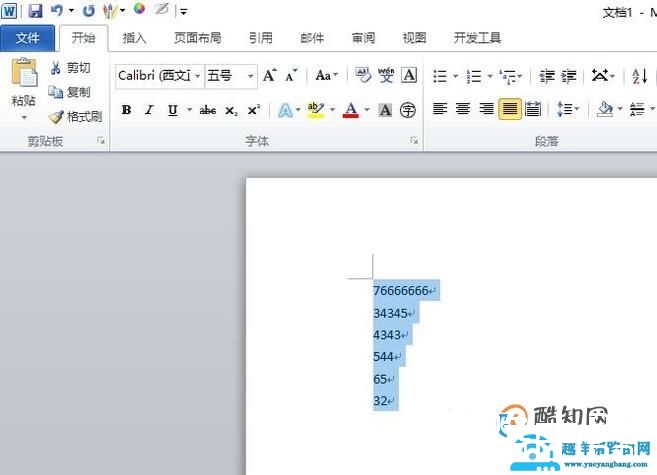Click the Bullets list icon
Screen dimensions: 657x475
pos(440,76)
